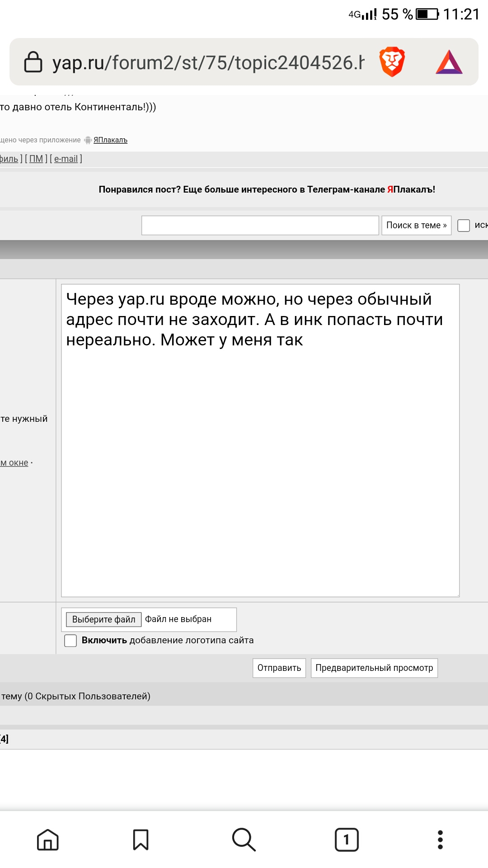Viewport: 488px width, 868px height.
Task: Click inside the reply message text area
Action: pyautogui.click(x=260, y=440)
